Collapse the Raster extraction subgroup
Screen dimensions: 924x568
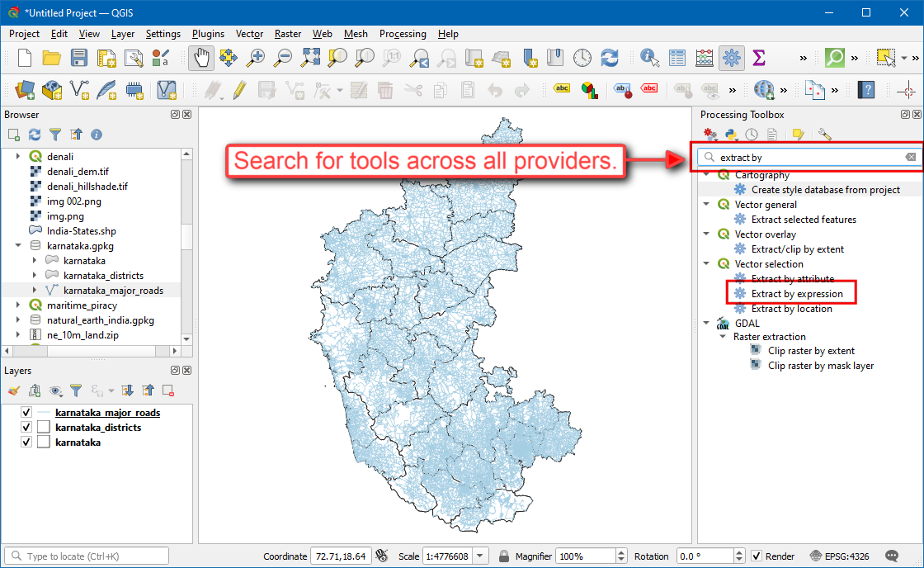coord(723,336)
